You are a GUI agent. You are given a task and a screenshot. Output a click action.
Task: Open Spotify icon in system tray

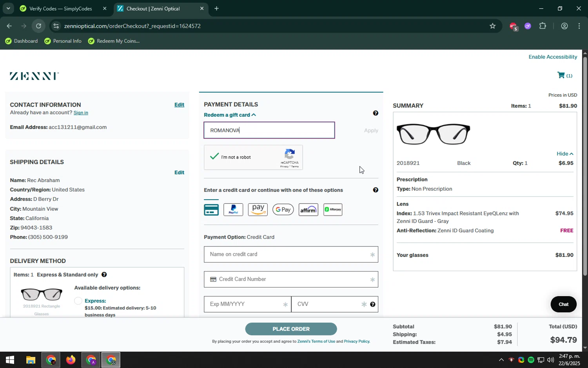coord(531,360)
